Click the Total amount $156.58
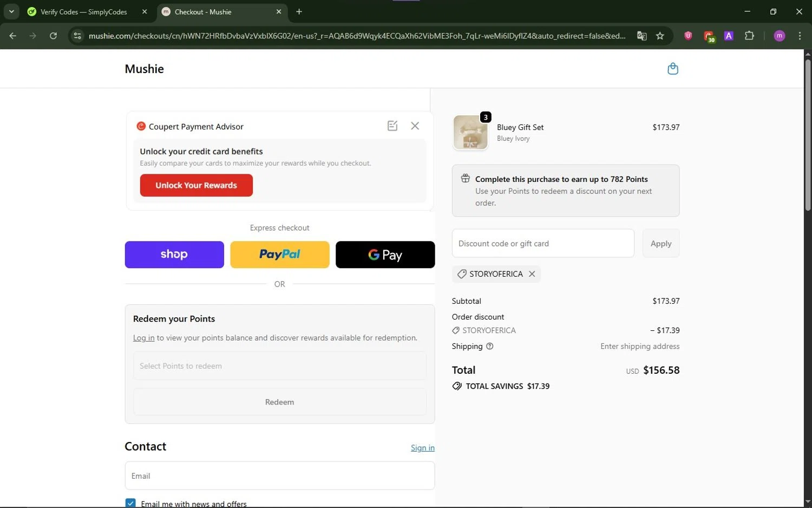Viewport: 812px width, 508px height. 661,370
